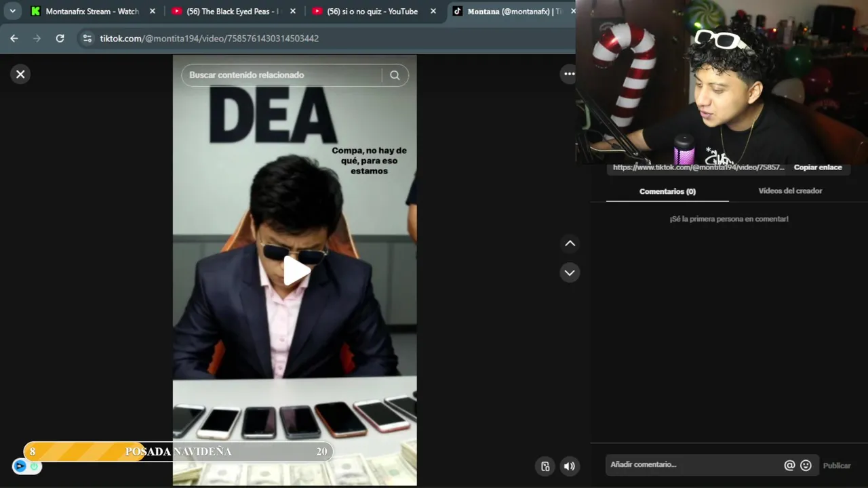868x488 pixels.
Task: Click the 'Compa, no hay de qué' caption
Action: pyautogui.click(x=369, y=161)
